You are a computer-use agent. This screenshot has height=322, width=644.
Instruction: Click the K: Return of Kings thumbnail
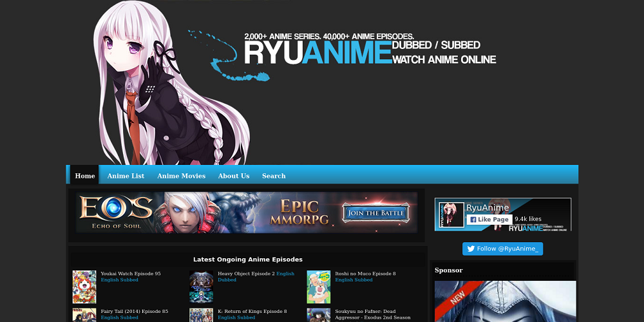[201, 315]
